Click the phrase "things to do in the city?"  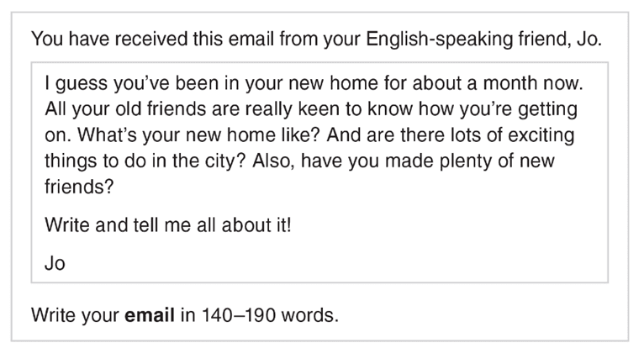(140, 161)
